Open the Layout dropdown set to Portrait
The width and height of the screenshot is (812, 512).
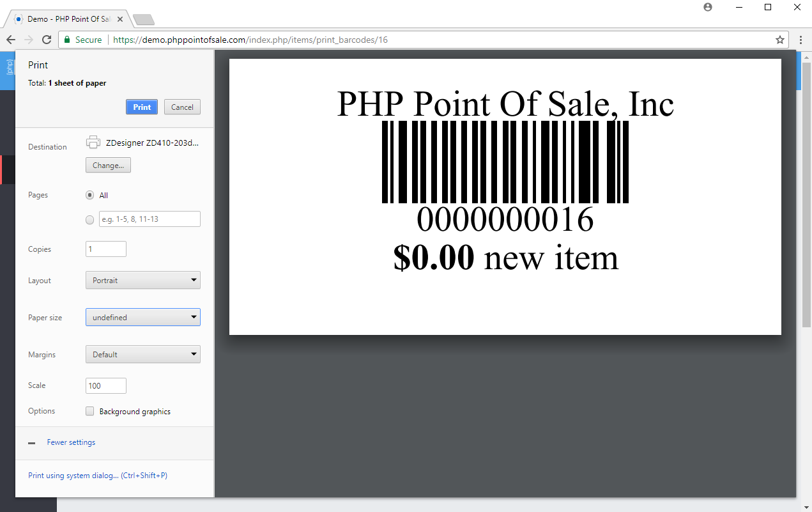point(143,281)
